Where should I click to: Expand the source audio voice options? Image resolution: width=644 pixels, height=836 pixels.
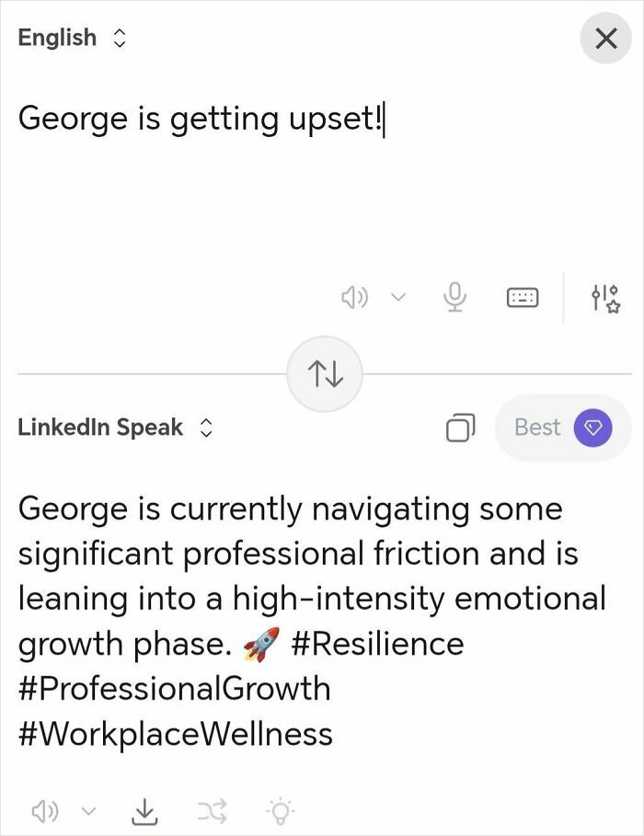coord(397,296)
